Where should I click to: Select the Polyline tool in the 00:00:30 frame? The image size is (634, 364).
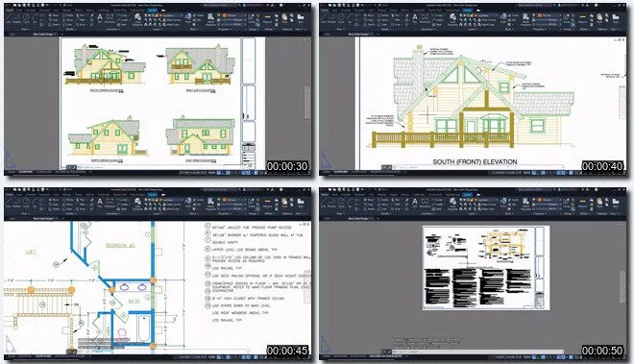tap(16, 17)
